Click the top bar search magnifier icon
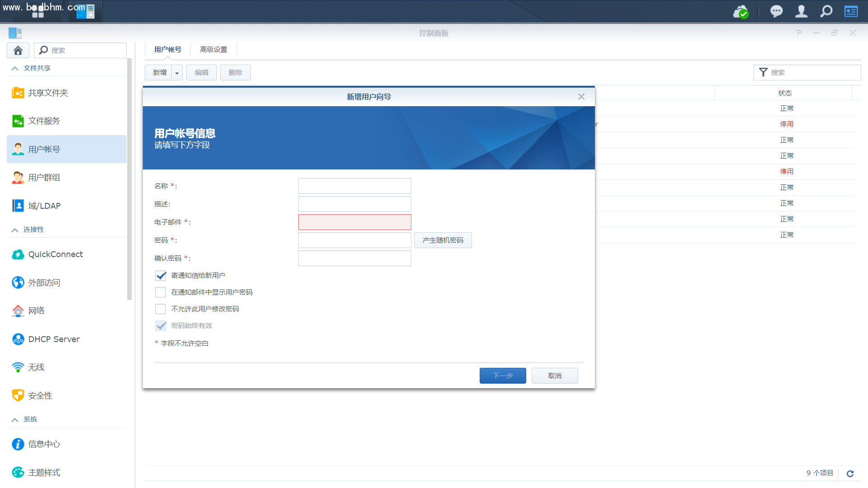Viewport: 868px width, 488px height. tap(826, 11)
